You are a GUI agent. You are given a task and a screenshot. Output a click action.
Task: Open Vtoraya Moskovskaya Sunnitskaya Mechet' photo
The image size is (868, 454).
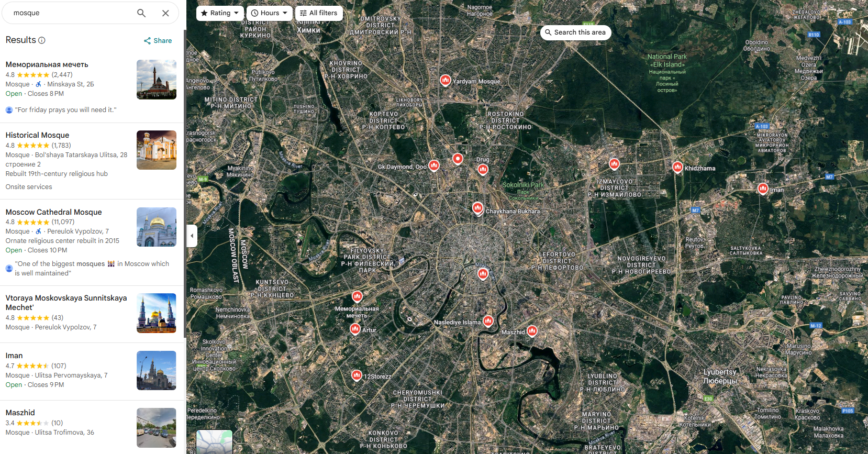click(157, 313)
